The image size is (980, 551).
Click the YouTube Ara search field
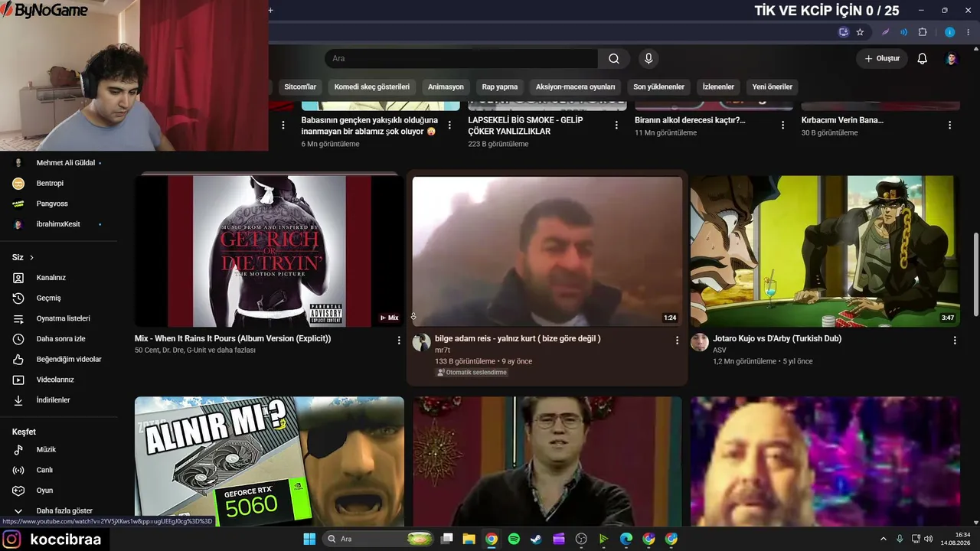(461, 59)
